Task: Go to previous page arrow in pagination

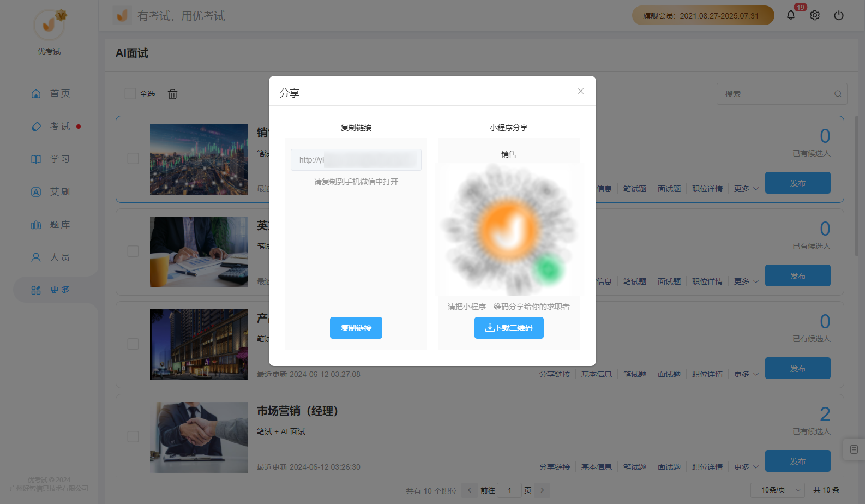Action: click(x=469, y=490)
